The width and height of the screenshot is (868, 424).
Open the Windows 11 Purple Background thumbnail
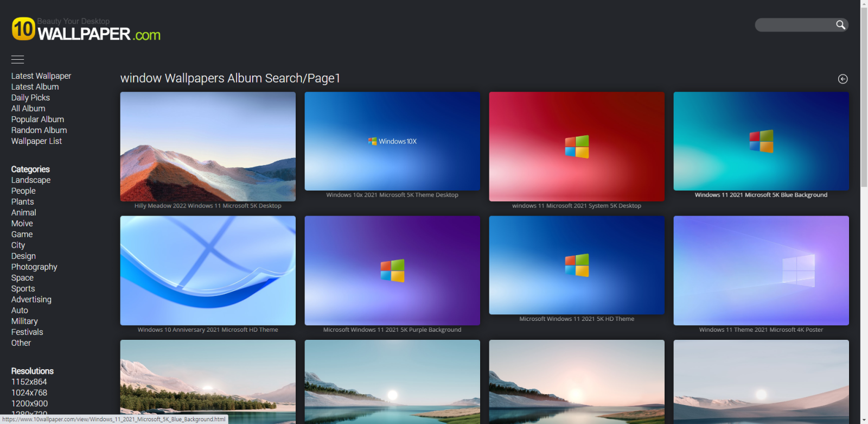[x=392, y=270]
